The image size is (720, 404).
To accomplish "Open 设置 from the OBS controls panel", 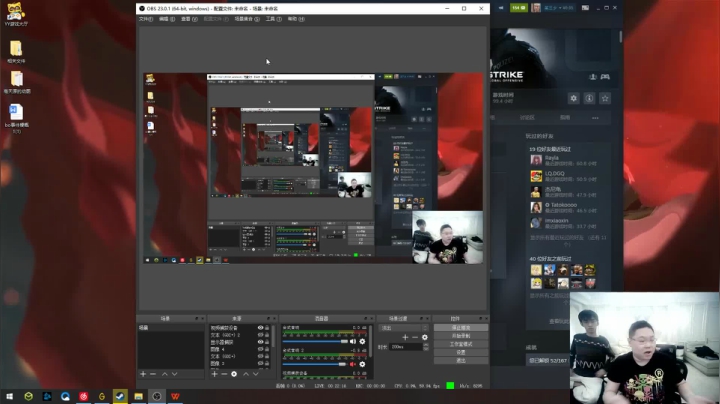I will pyautogui.click(x=461, y=353).
